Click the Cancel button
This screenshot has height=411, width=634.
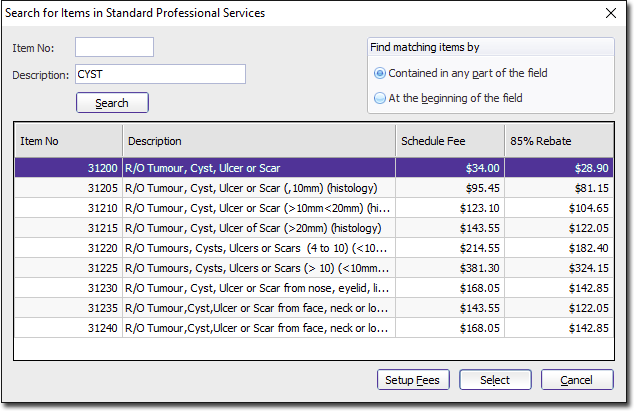coord(577,380)
